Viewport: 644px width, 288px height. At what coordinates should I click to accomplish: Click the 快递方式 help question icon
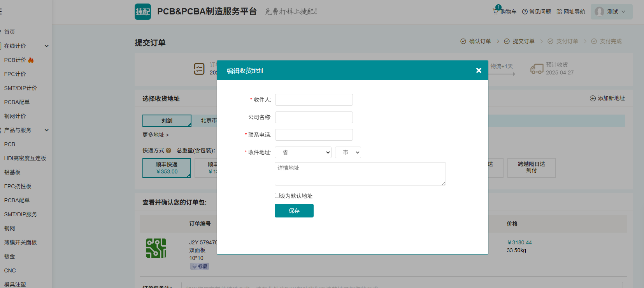pos(168,150)
